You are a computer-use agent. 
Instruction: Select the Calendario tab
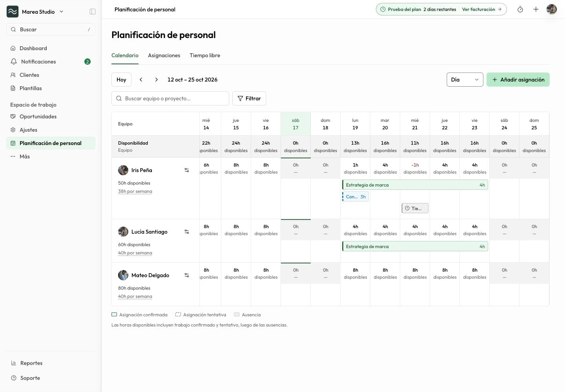[x=125, y=55]
